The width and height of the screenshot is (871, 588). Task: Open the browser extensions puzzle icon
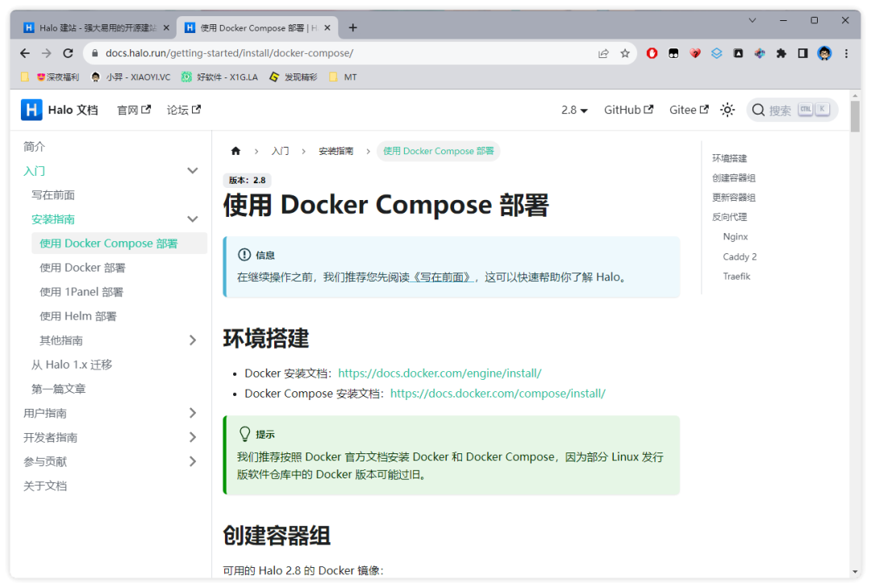click(781, 53)
